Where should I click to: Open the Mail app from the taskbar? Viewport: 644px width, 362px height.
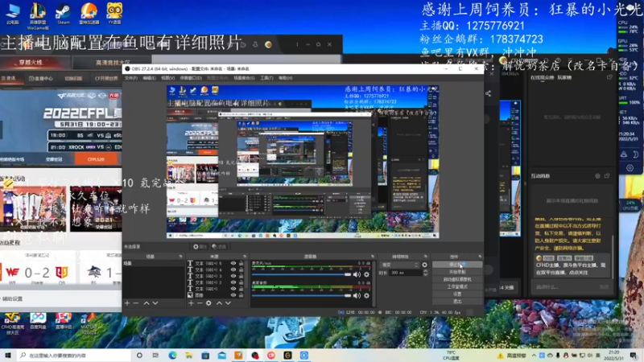point(222,355)
